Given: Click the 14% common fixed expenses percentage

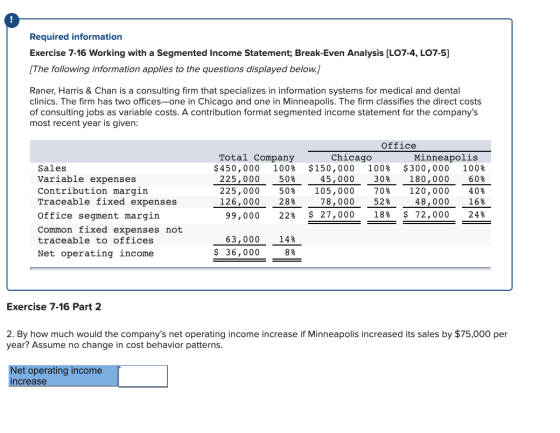Looking at the screenshot, I should tap(287, 239).
